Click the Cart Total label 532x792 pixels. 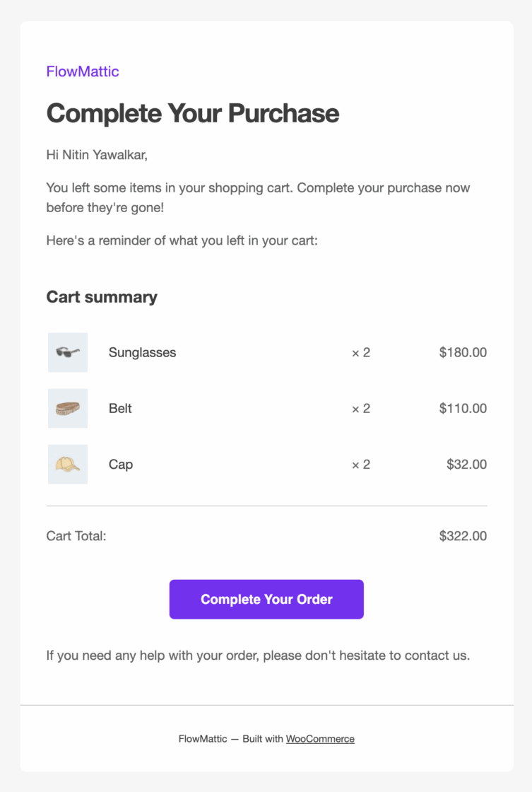coord(76,536)
